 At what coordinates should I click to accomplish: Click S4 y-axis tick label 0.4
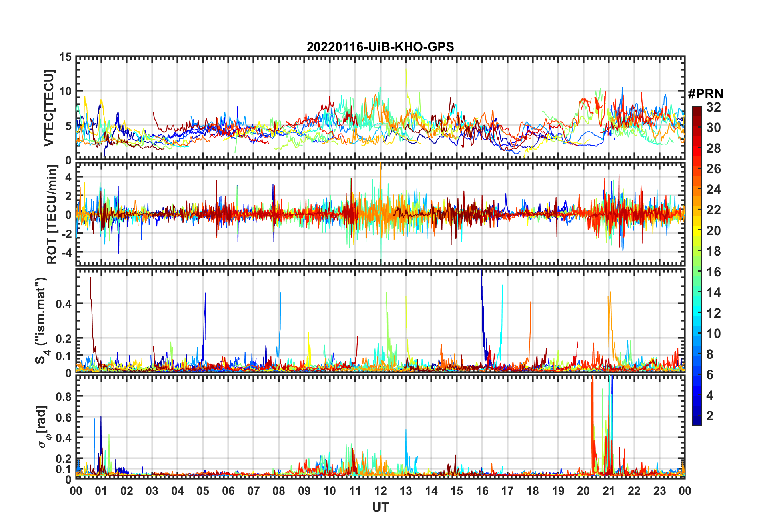click(x=64, y=304)
